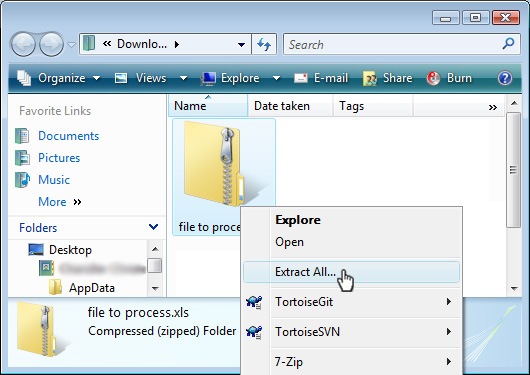The image size is (530, 375).
Task: Show more columns with the chevron overflow
Action: [x=493, y=108]
